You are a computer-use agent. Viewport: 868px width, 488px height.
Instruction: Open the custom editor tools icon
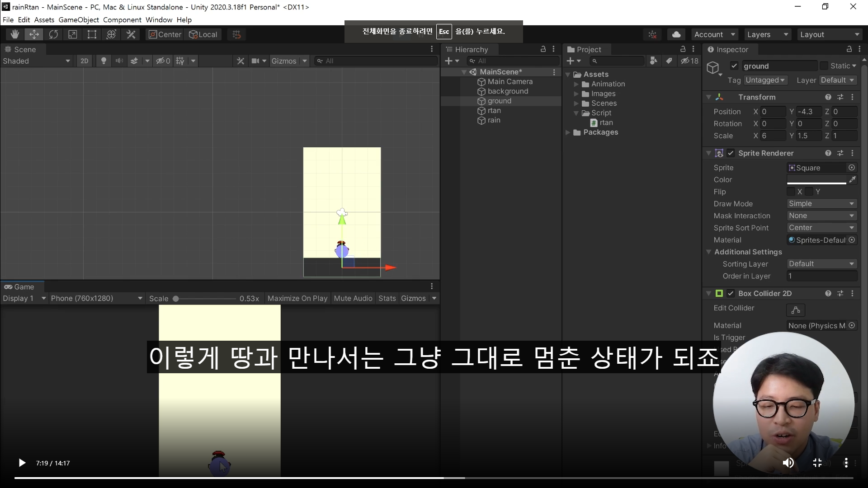[131, 34]
